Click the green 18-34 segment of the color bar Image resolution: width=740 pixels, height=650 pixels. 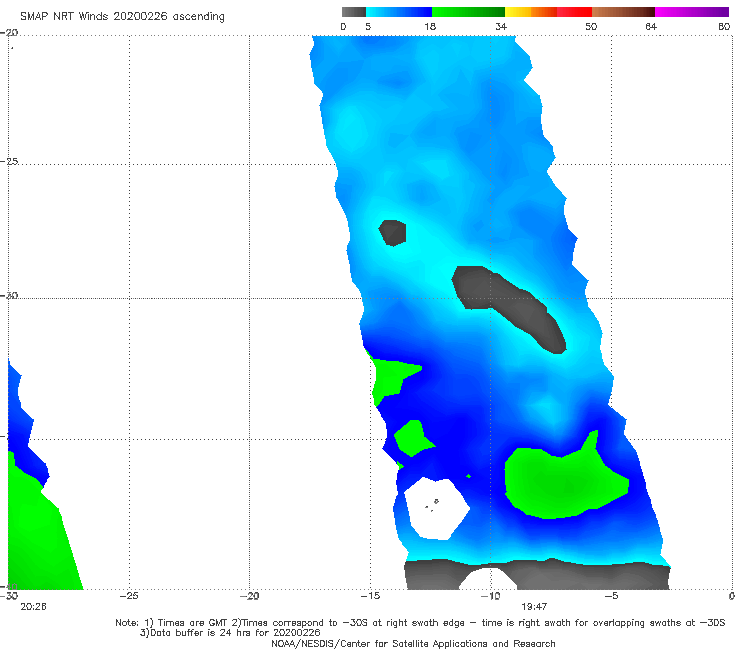point(468,12)
